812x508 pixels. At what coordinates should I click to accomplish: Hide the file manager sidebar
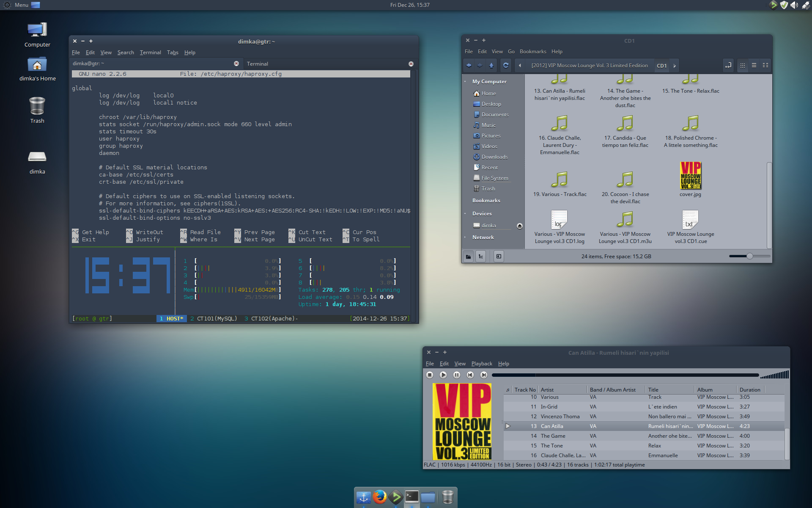point(499,256)
